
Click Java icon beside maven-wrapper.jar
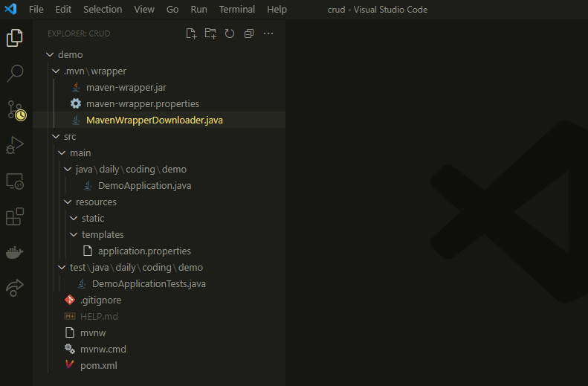[76, 88]
